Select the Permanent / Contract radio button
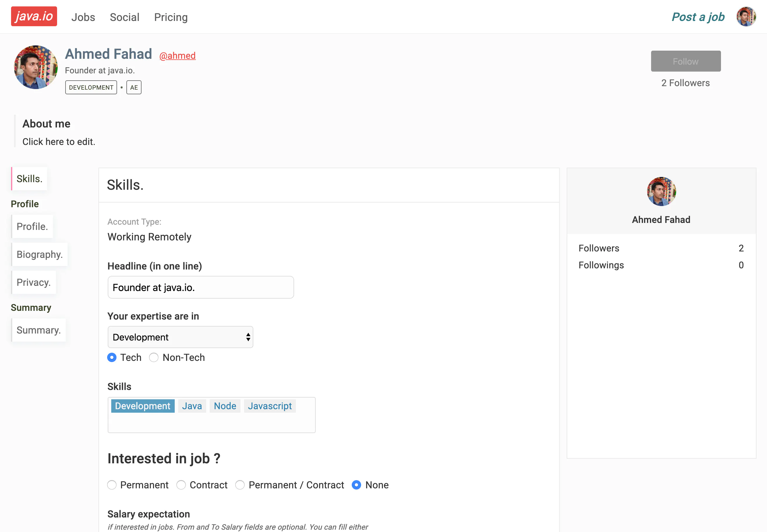 [x=240, y=485]
